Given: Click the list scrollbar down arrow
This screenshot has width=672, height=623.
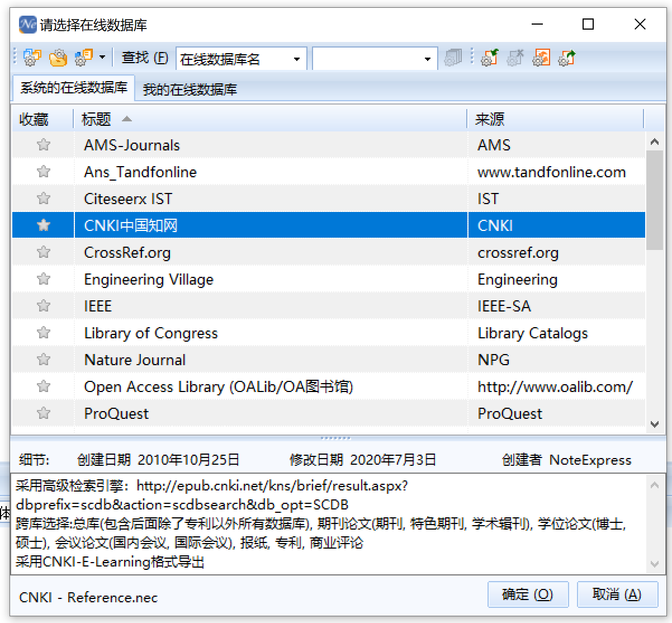Looking at the screenshot, I should [x=655, y=425].
